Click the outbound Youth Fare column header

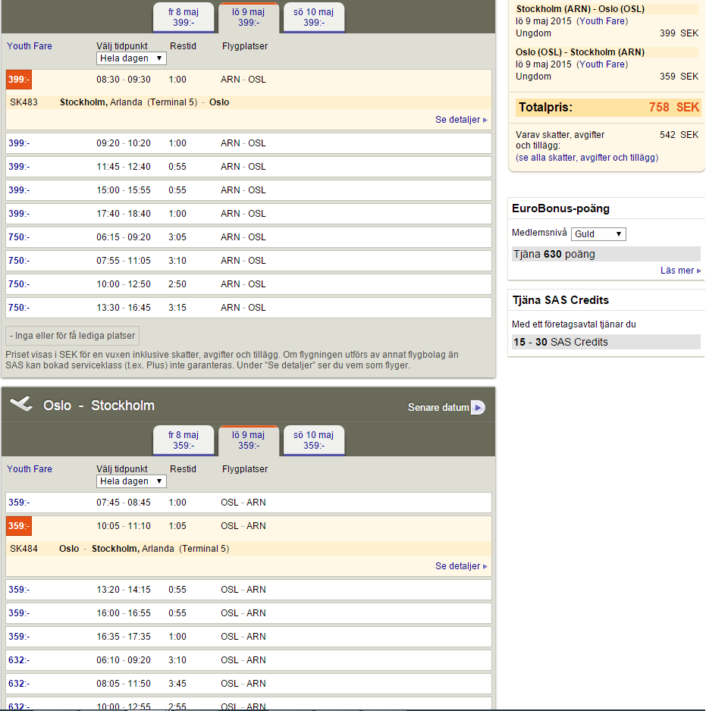tap(30, 46)
